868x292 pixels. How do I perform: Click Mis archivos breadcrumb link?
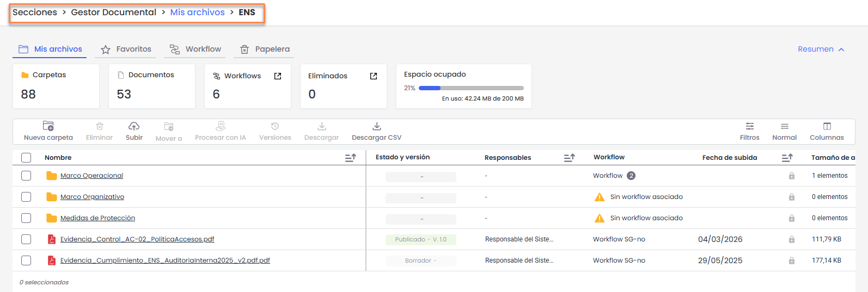point(197,12)
